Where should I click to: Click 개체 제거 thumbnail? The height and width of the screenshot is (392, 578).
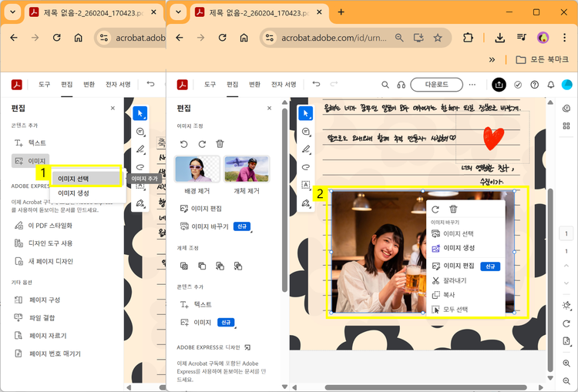pos(247,169)
